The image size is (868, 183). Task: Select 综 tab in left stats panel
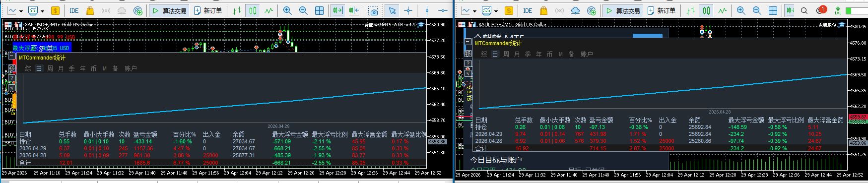point(28,68)
